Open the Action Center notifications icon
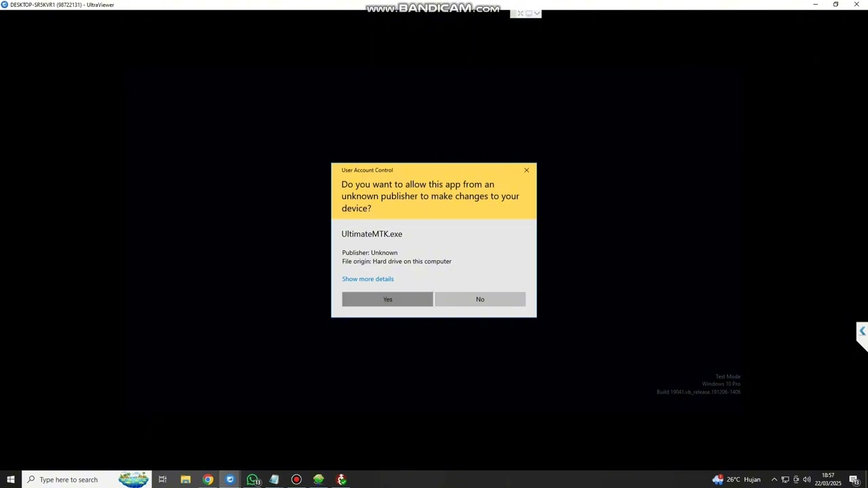 tap(854, 479)
